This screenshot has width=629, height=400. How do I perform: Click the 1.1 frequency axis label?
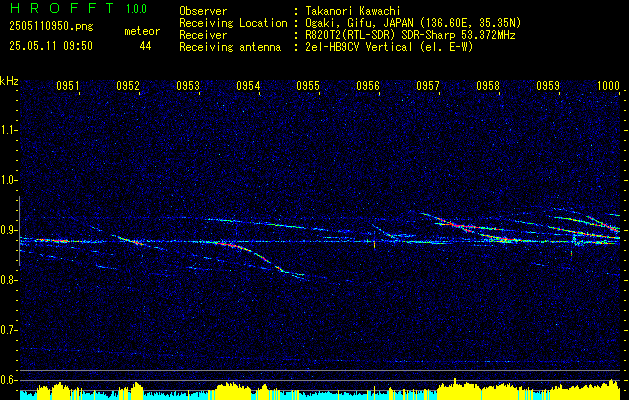point(8,130)
